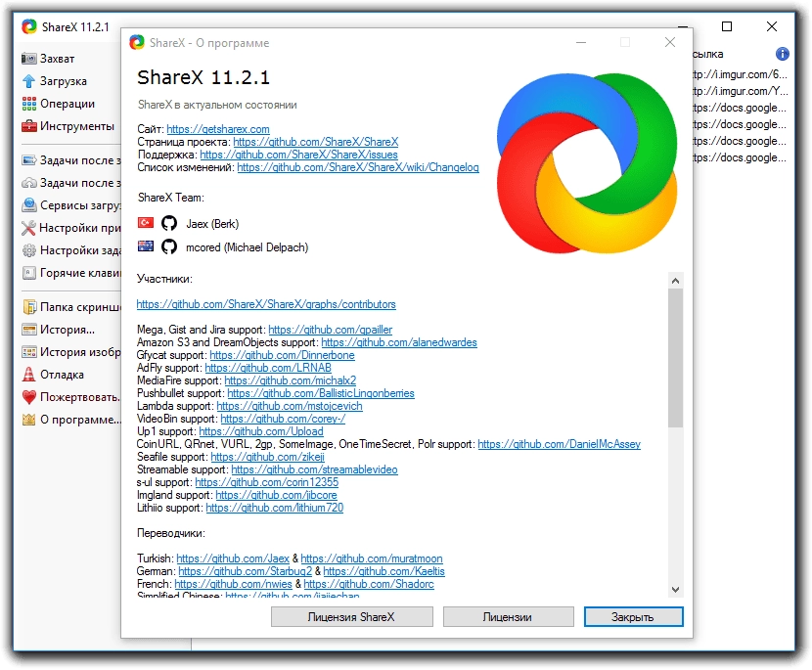Open the github.com/DanielMcAssey link
The width and height of the screenshot is (812, 670).
[560, 444]
